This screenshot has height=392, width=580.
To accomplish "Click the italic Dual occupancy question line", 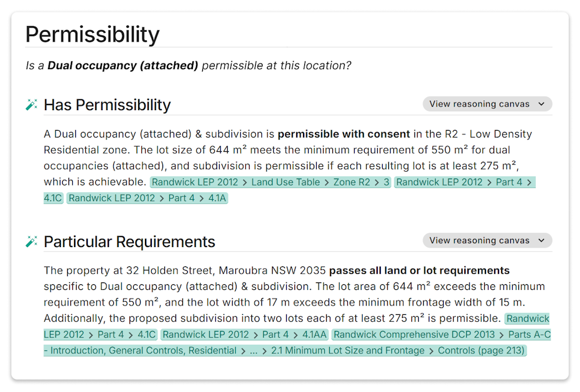I will (x=188, y=65).
